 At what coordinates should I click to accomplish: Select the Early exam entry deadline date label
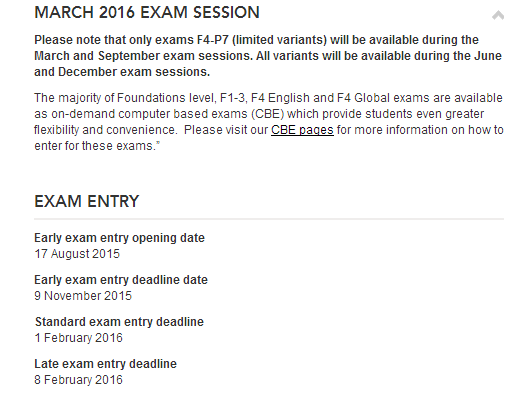coord(121,280)
